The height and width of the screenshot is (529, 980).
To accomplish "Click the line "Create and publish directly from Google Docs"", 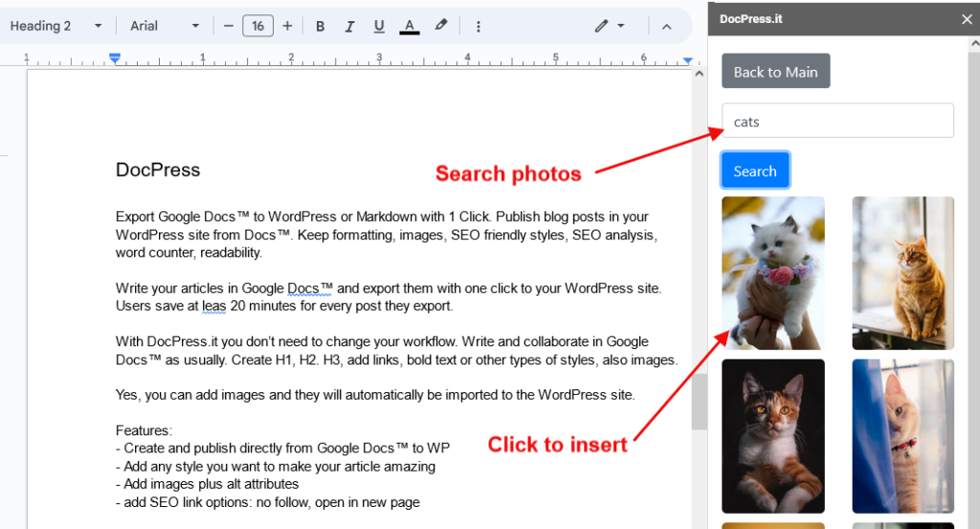I will (282, 448).
